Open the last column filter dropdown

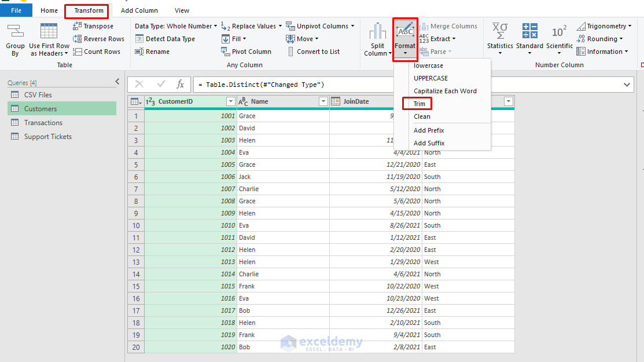(x=509, y=101)
